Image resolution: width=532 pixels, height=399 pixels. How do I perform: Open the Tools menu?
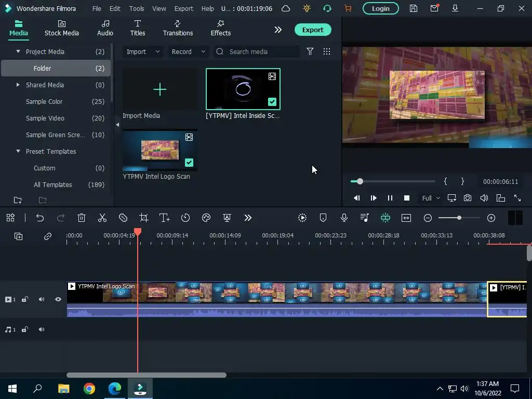click(x=137, y=8)
